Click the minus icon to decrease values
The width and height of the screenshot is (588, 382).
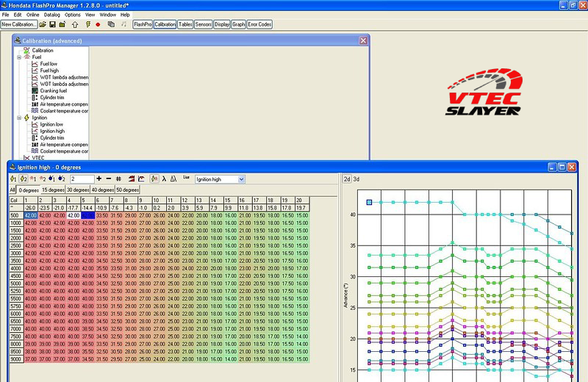tap(109, 179)
